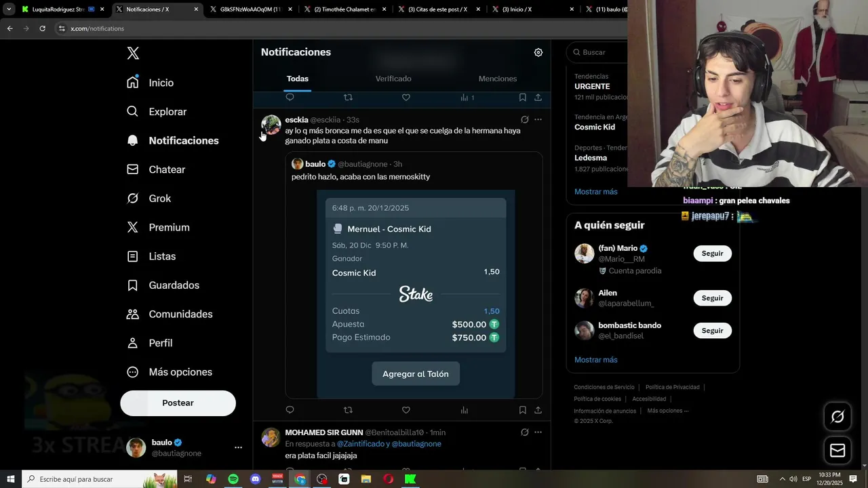Screen dimensions: 868x488
Task: Switch to the Todas tab
Action: (297, 79)
